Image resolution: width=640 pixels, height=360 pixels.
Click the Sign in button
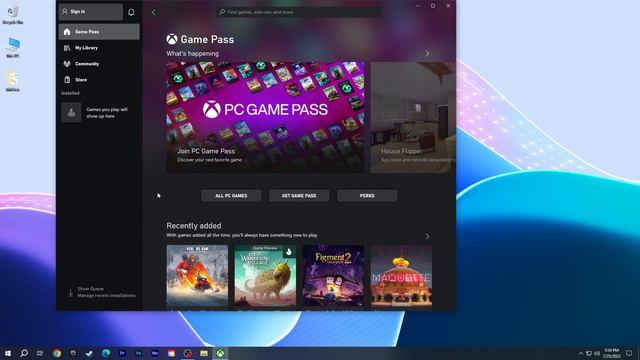[91, 12]
